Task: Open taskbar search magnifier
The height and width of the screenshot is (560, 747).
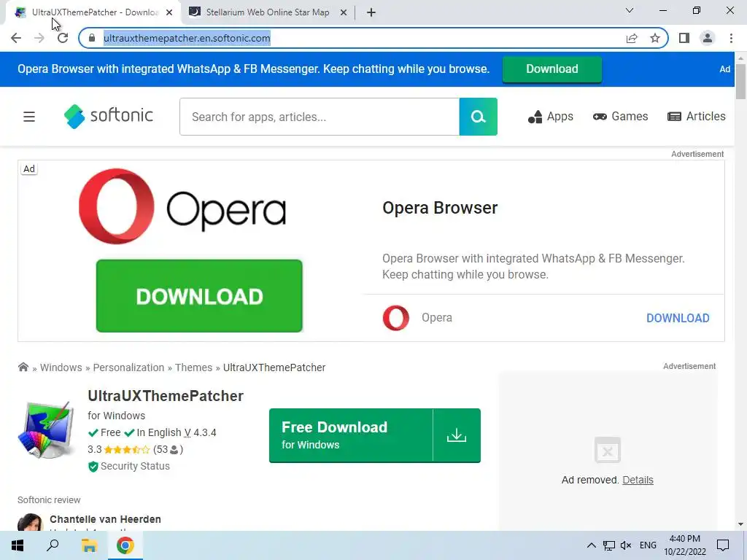Action: 53,545
